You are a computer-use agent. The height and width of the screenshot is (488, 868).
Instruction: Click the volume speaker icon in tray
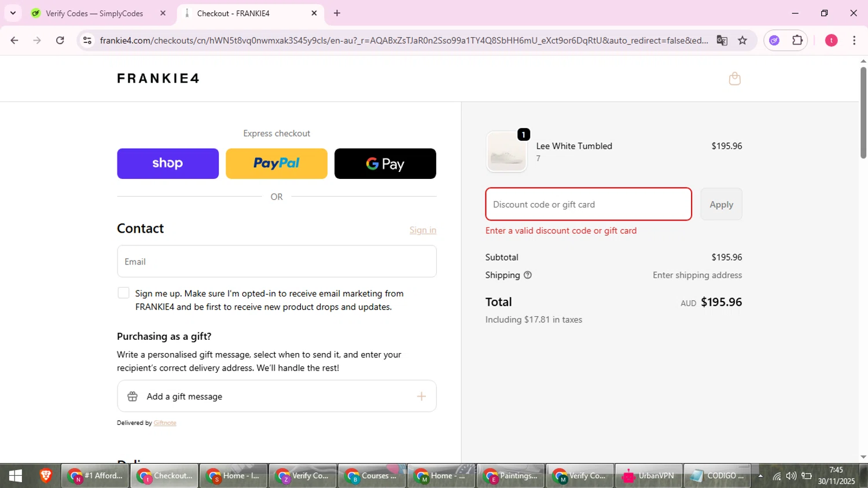tap(791, 476)
